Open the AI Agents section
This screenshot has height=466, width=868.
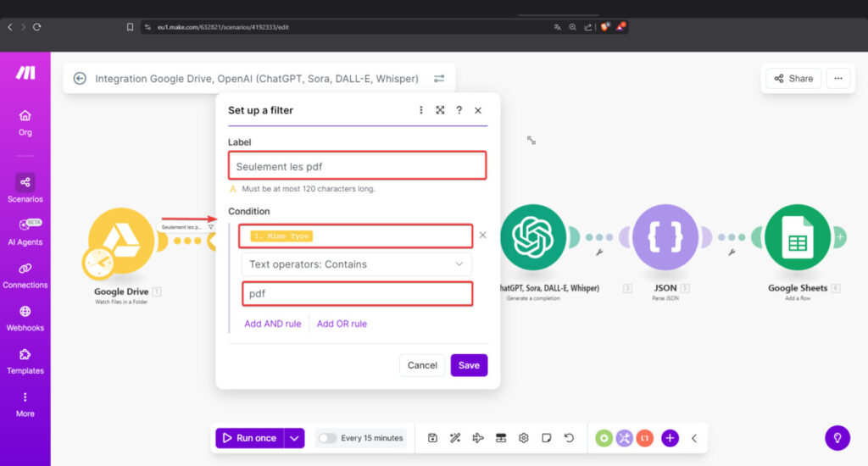click(x=25, y=232)
